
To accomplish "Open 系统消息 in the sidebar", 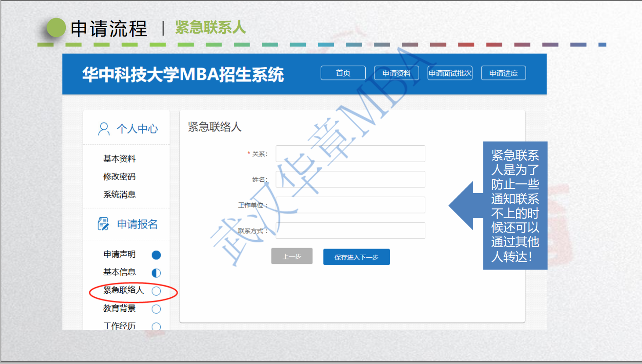I will 120,195.
